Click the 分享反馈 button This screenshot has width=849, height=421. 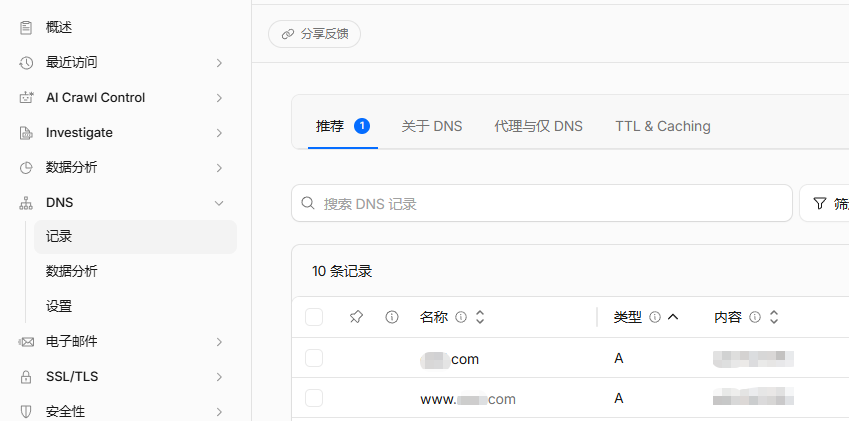(315, 34)
